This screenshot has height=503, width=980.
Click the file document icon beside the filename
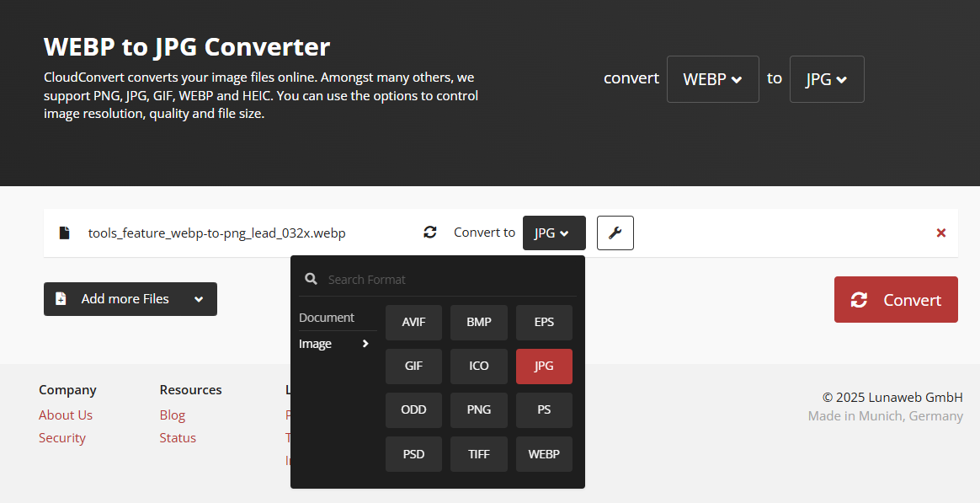pyautogui.click(x=64, y=233)
